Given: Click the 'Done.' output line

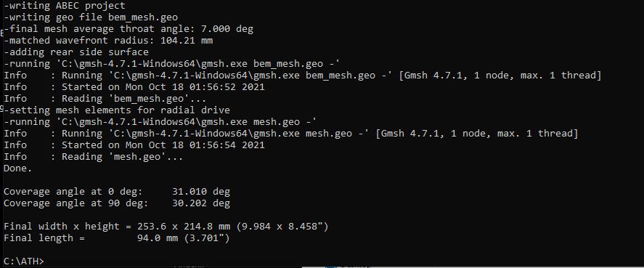Looking at the screenshot, I should [x=17, y=168].
